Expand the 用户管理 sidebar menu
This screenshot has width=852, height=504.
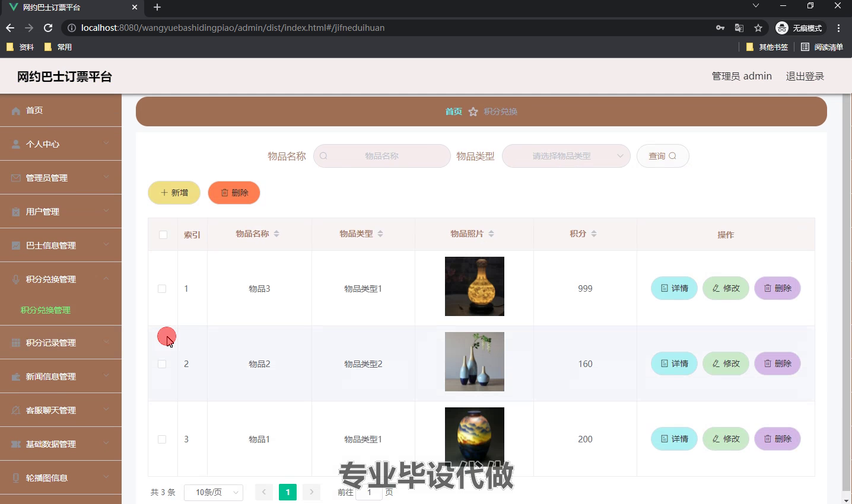coord(61,212)
